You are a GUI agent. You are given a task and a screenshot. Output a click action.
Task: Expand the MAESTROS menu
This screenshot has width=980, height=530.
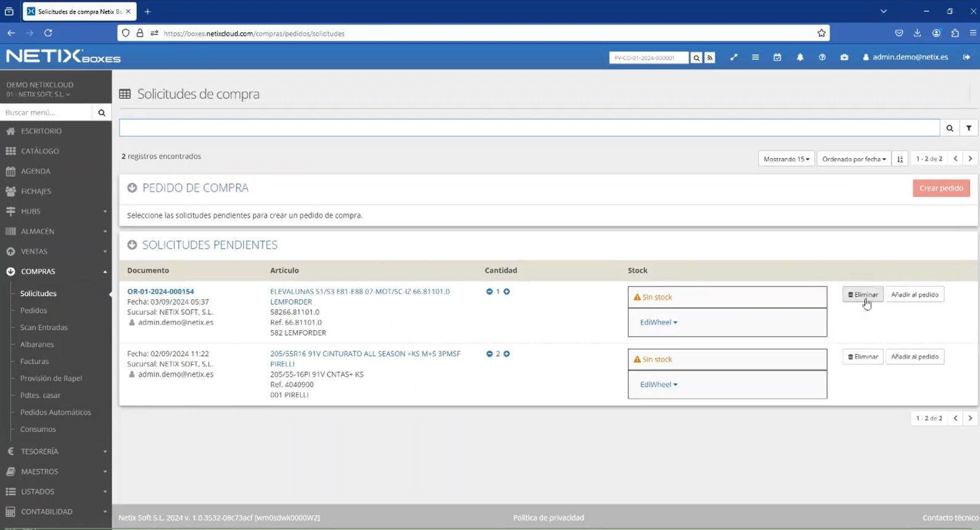[56, 471]
